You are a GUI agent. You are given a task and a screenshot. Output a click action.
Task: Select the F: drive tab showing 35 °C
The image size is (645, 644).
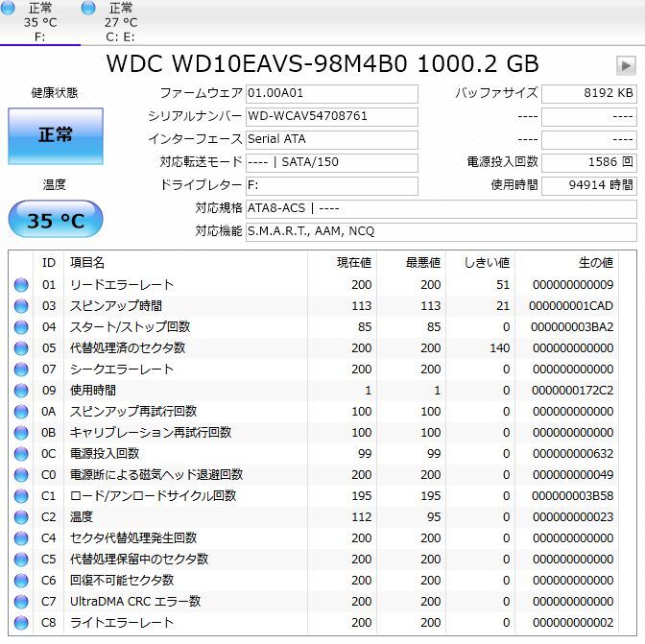click(x=40, y=23)
